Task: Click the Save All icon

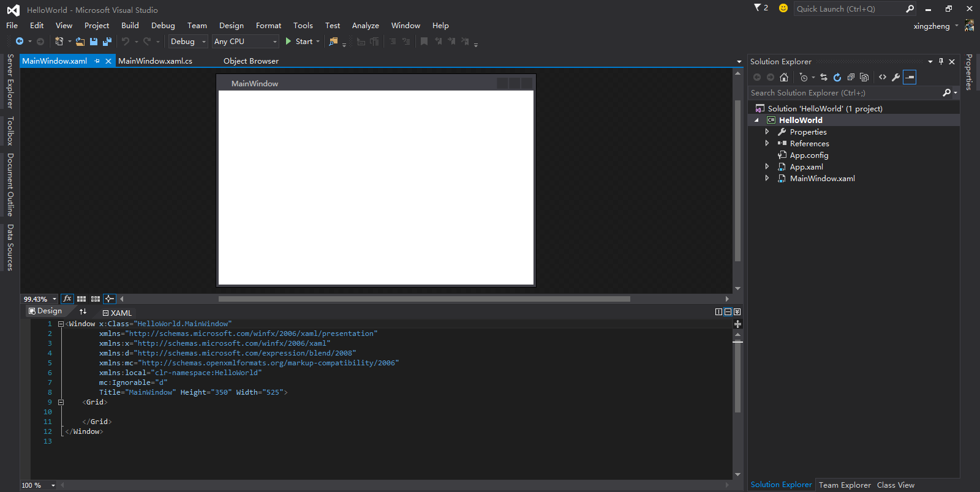Action: coord(107,41)
